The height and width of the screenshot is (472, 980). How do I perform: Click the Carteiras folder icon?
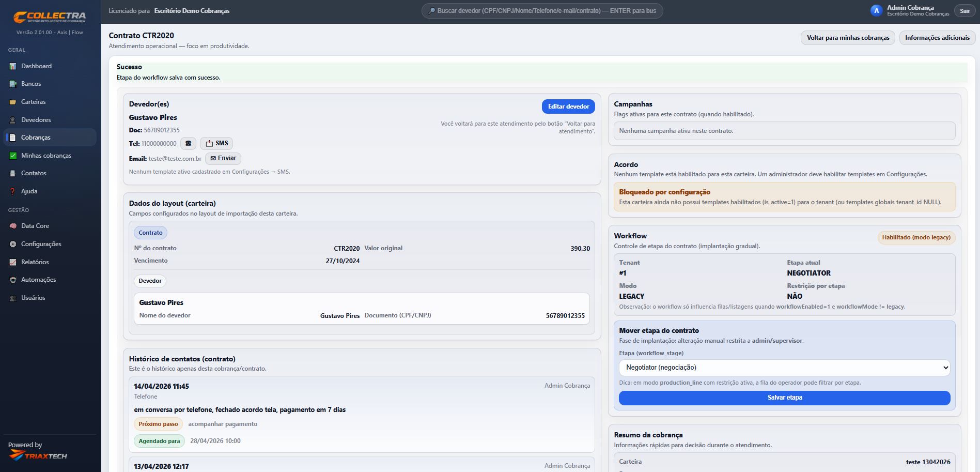(13, 102)
